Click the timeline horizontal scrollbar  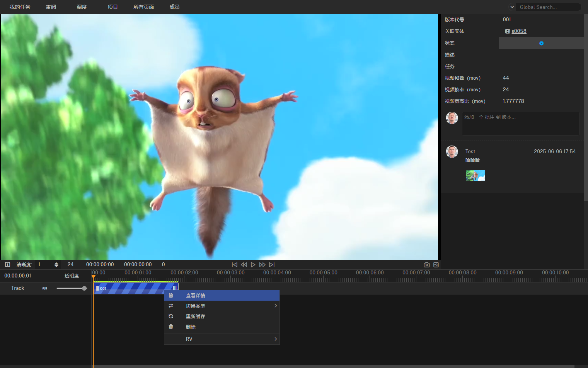tap(334, 366)
